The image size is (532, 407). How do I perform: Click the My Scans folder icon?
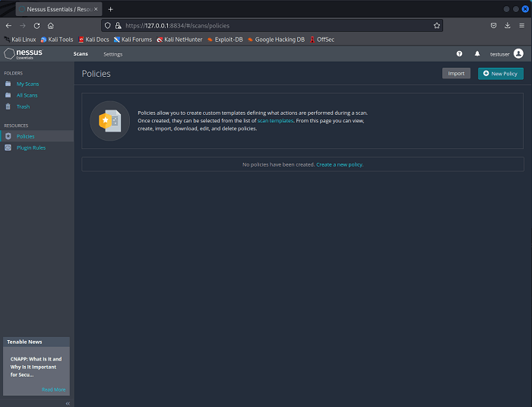click(8, 84)
